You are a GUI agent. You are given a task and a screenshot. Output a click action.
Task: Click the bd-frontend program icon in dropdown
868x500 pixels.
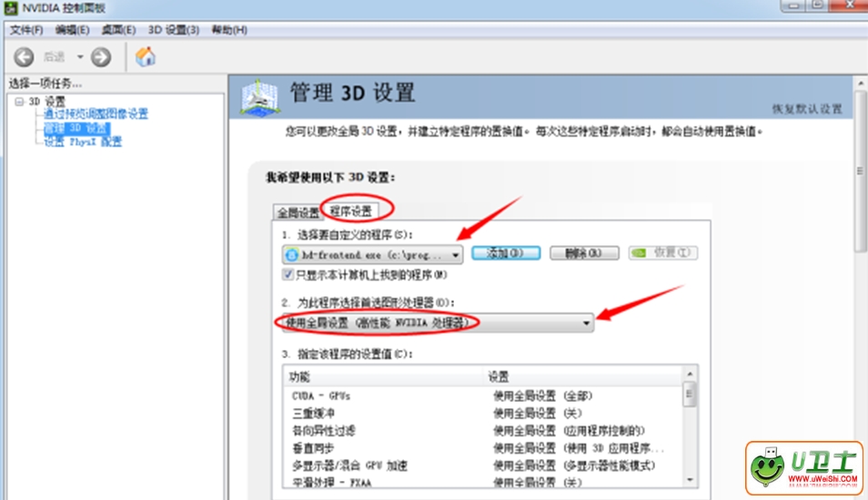pyautogui.click(x=292, y=255)
